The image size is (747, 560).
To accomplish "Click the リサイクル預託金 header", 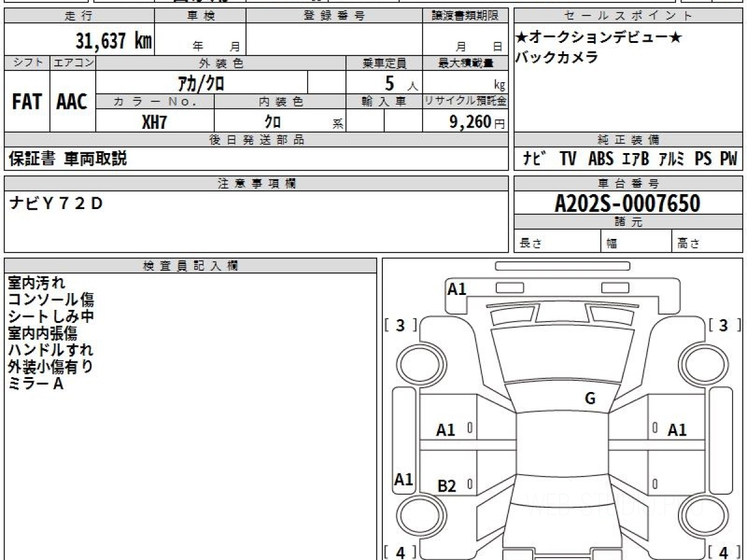I will (465, 101).
